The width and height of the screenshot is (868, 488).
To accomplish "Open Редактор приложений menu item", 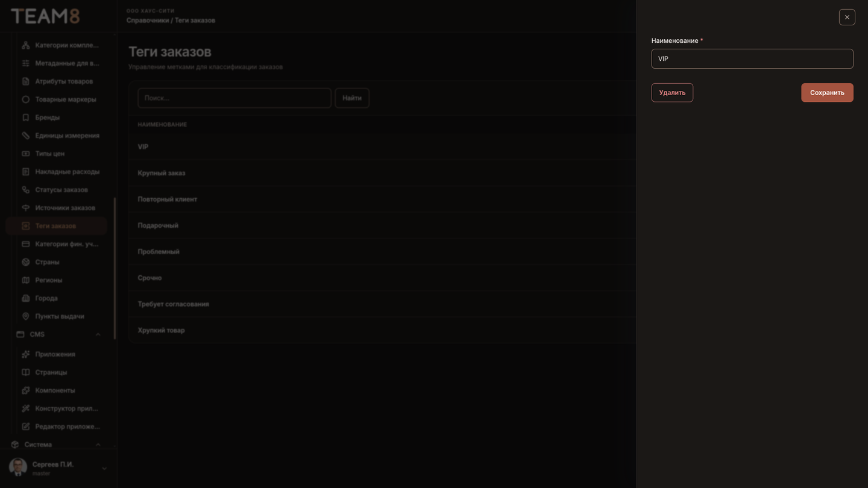I will pyautogui.click(x=57, y=427).
